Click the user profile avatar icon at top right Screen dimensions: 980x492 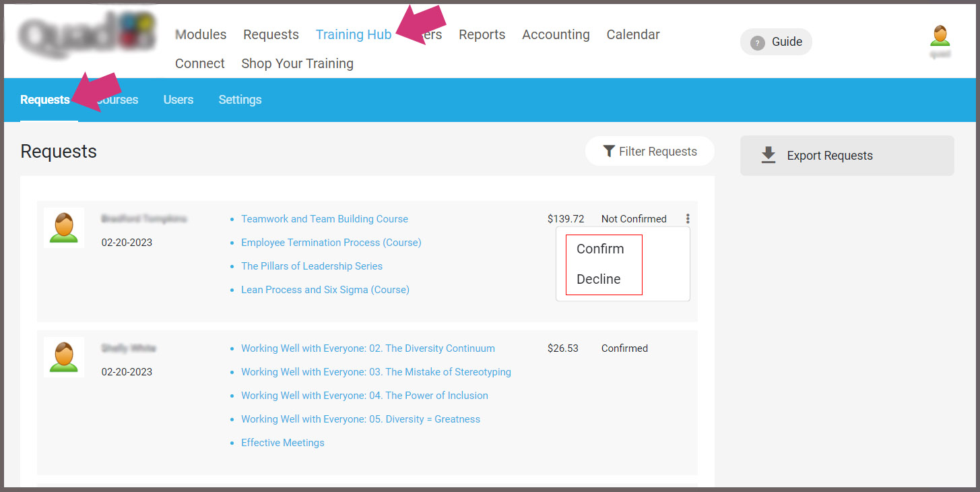[x=940, y=36]
